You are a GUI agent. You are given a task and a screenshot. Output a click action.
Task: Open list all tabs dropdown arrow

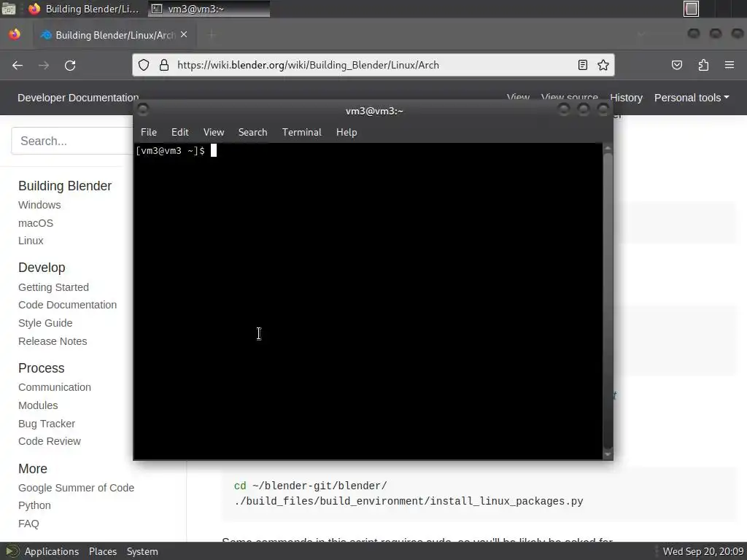640,34
